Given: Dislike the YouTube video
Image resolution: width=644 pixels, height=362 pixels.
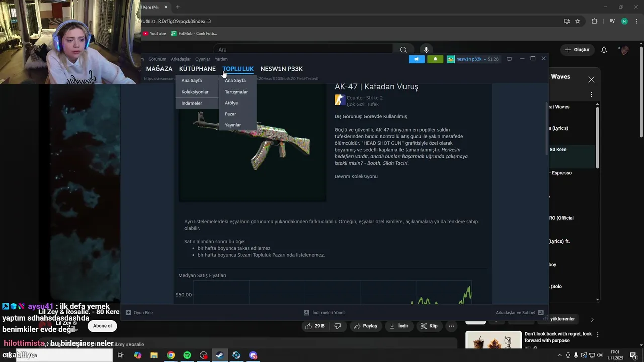Looking at the screenshot, I should coord(338,326).
